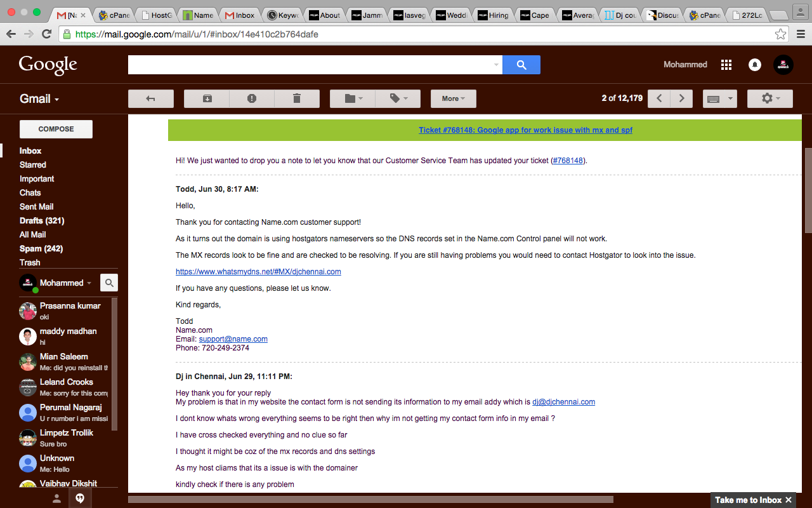Archive this conversation
This screenshot has width=812, height=508.
coord(207,98)
